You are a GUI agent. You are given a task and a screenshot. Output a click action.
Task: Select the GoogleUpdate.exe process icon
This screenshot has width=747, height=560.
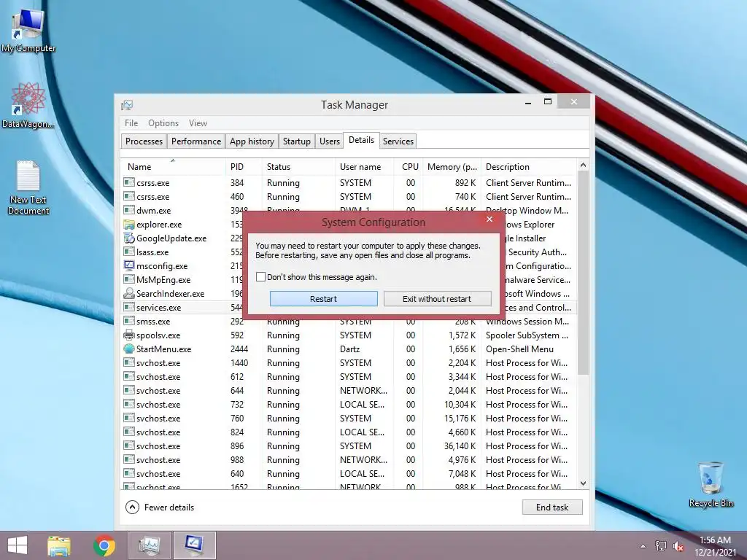point(128,238)
